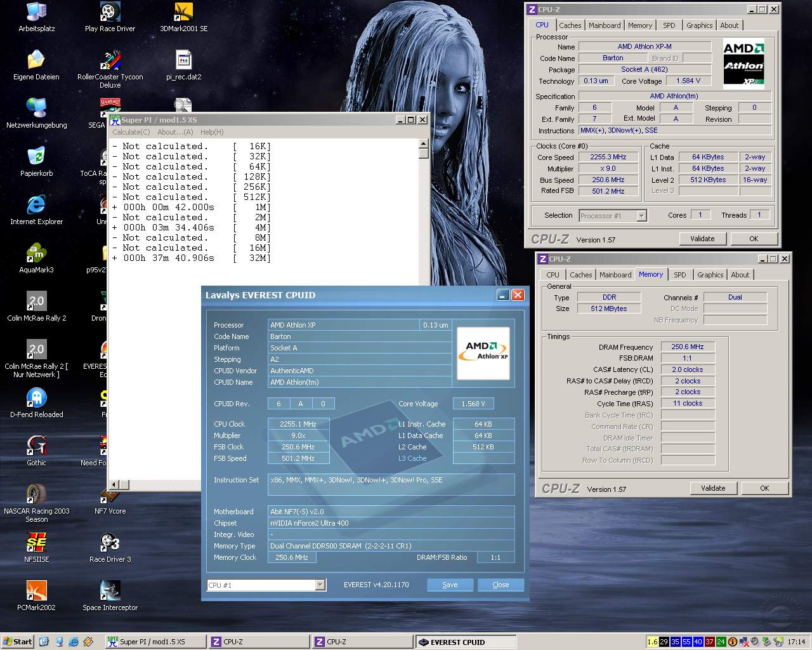Viewport: 812px width, 650px height.
Task: Switch to Memory tab in top CPU-Z
Action: [640, 25]
